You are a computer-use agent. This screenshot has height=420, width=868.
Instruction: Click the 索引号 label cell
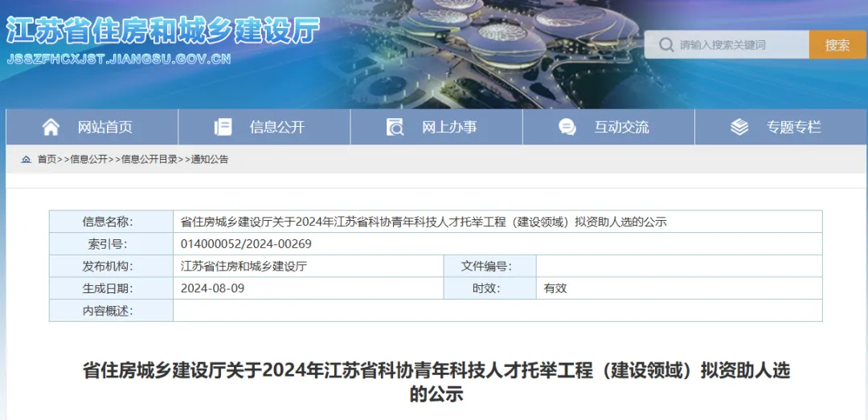pyautogui.click(x=111, y=244)
